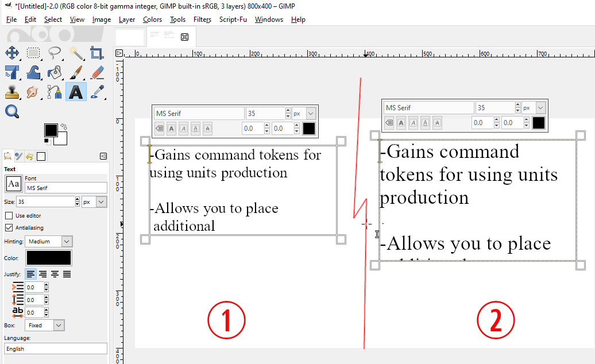Click the Aa font picker button
The width and height of the screenshot is (595, 364).
pos(14,184)
